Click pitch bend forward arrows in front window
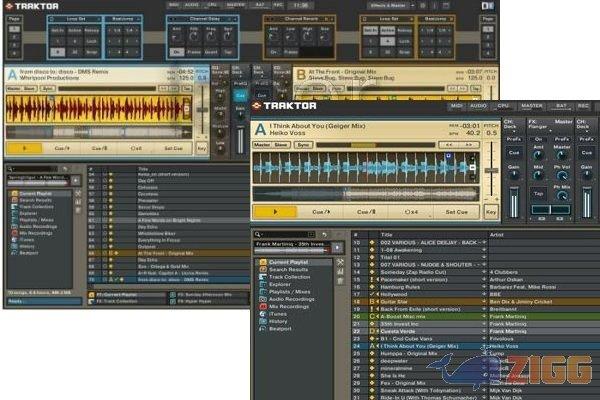 click(x=469, y=145)
